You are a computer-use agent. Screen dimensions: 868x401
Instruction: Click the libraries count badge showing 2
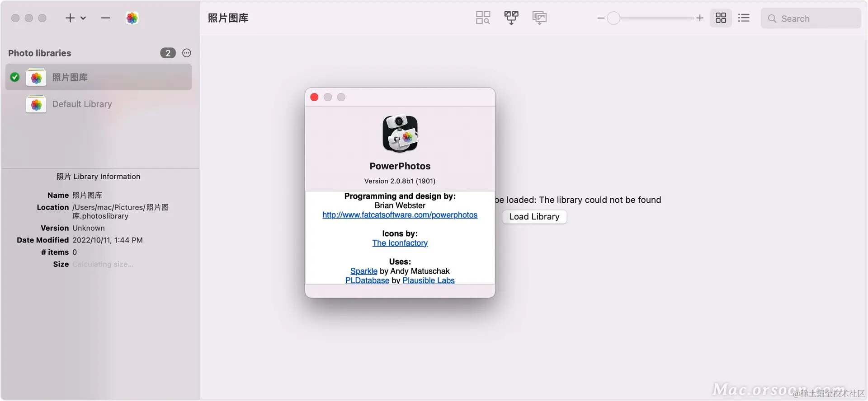click(168, 53)
